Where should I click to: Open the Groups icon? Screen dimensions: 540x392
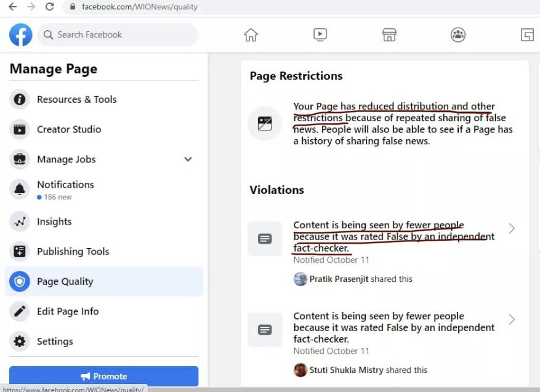458,34
